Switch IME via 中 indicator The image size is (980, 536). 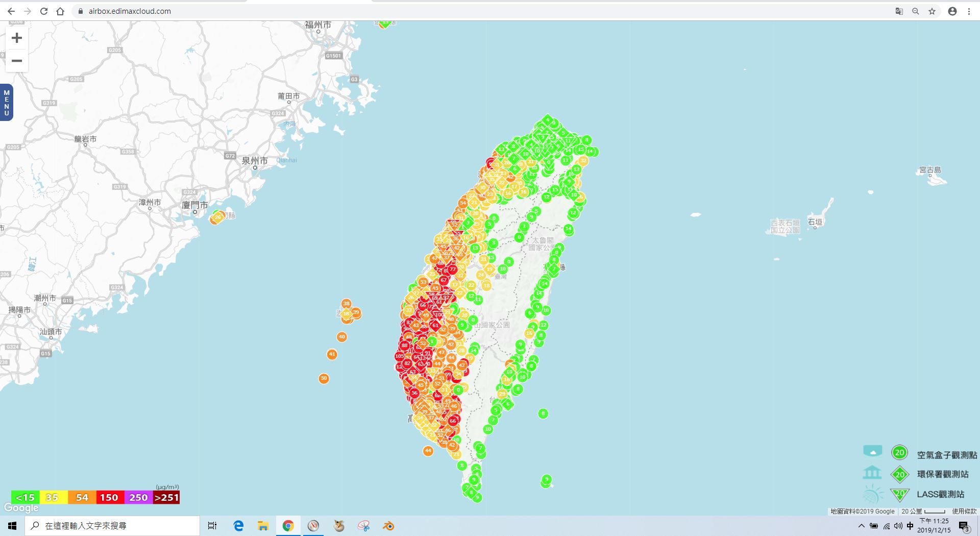tap(910, 526)
